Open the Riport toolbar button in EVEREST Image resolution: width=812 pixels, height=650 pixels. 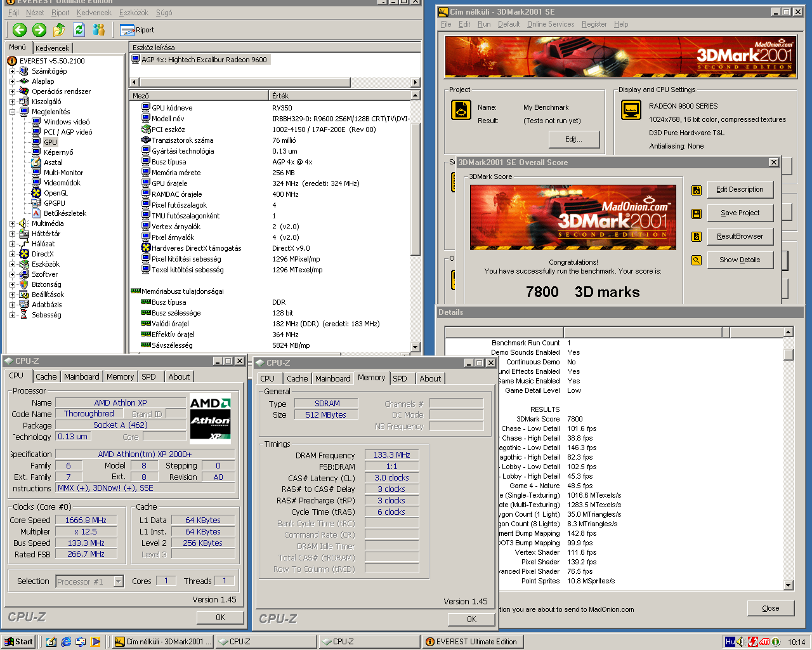pos(137,30)
